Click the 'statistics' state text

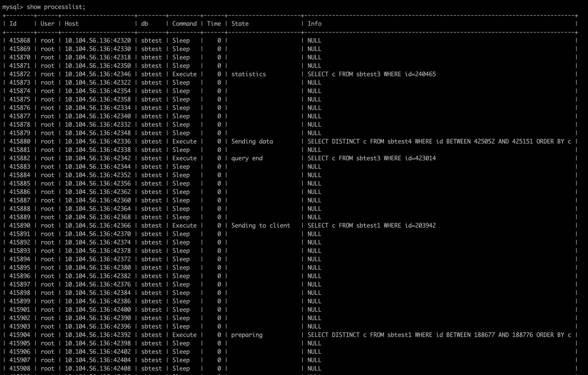248,74
